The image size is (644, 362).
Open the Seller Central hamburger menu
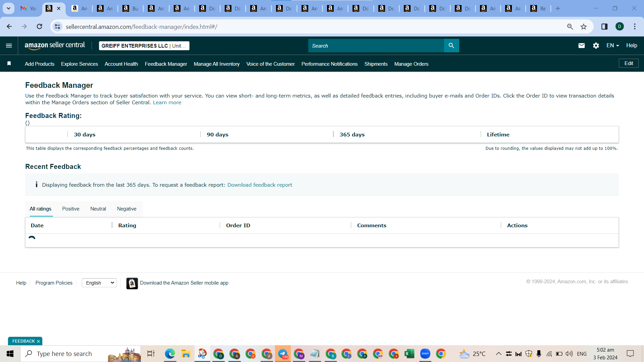[9, 46]
